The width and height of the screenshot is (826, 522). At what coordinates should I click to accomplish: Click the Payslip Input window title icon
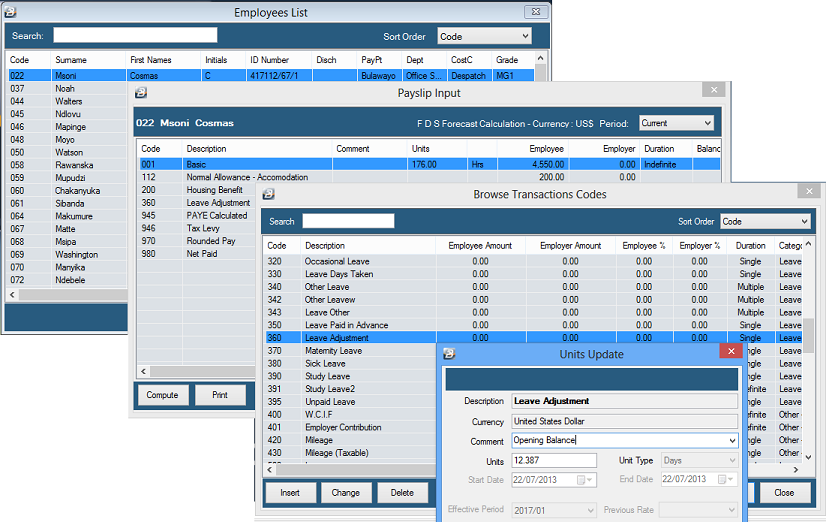click(141, 93)
